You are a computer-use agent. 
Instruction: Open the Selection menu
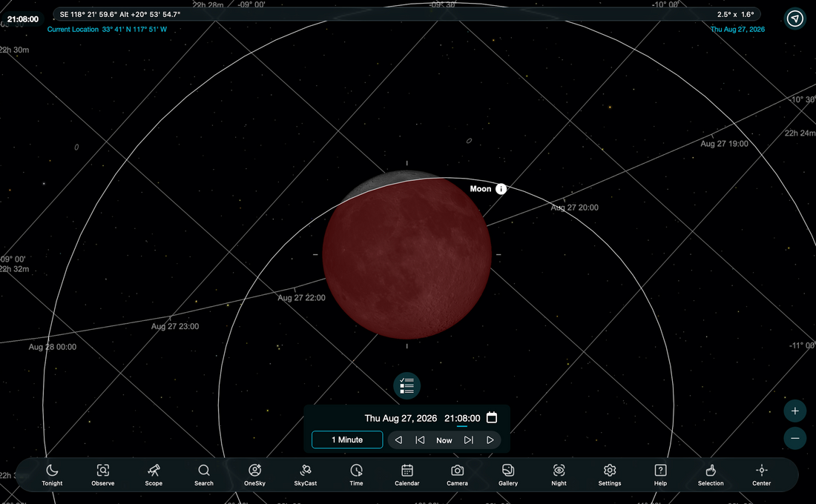click(x=711, y=475)
